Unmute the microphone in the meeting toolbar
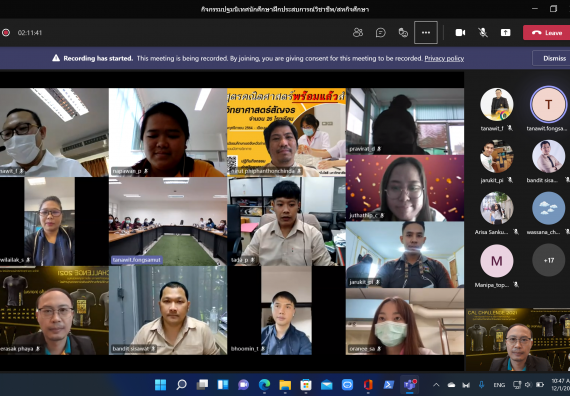Viewport: 570px width, 396px height. click(483, 33)
